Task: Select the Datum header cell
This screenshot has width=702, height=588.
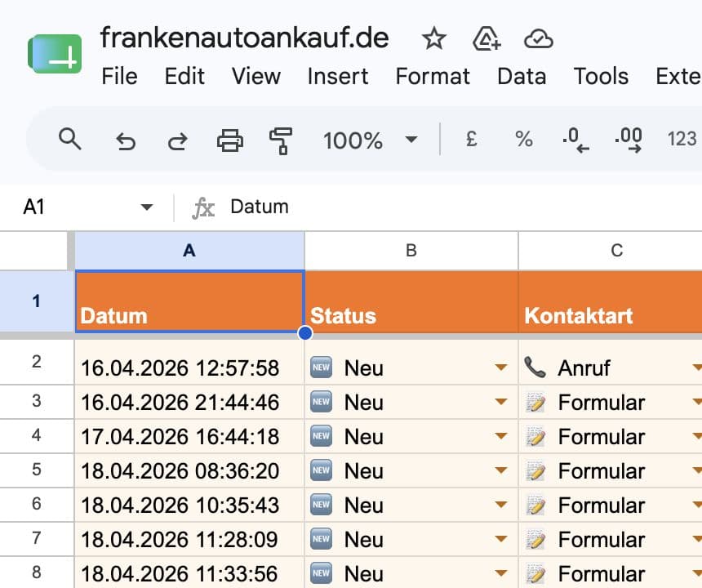Action: coord(190,301)
